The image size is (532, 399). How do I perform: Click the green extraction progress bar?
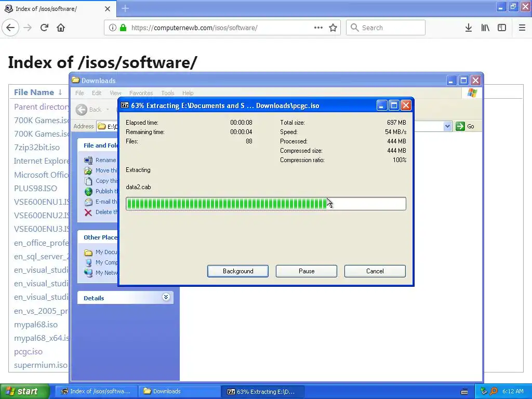[265, 204]
